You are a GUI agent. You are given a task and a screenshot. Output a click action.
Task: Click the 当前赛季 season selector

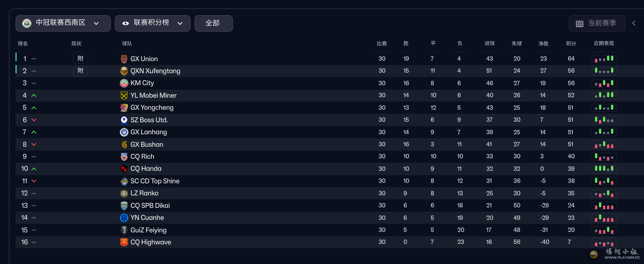(x=597, y=23)
